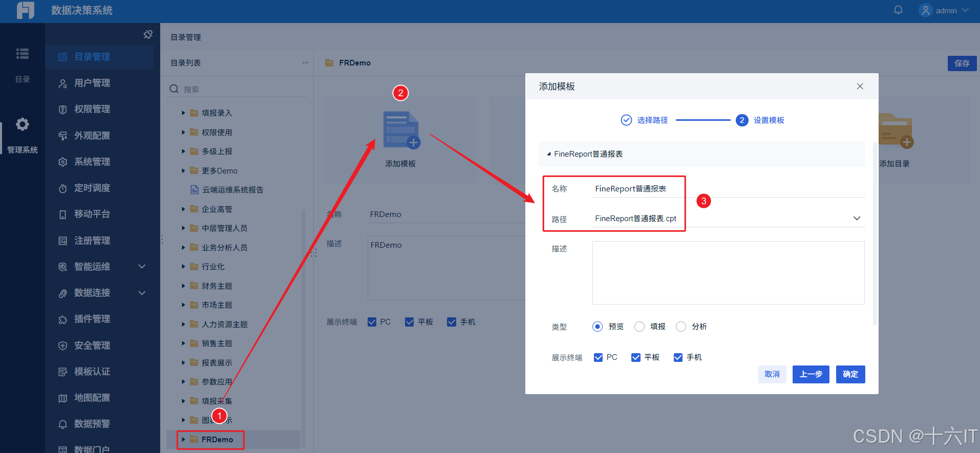Expand the 数据连接 menu chevron

coord(142,293)
